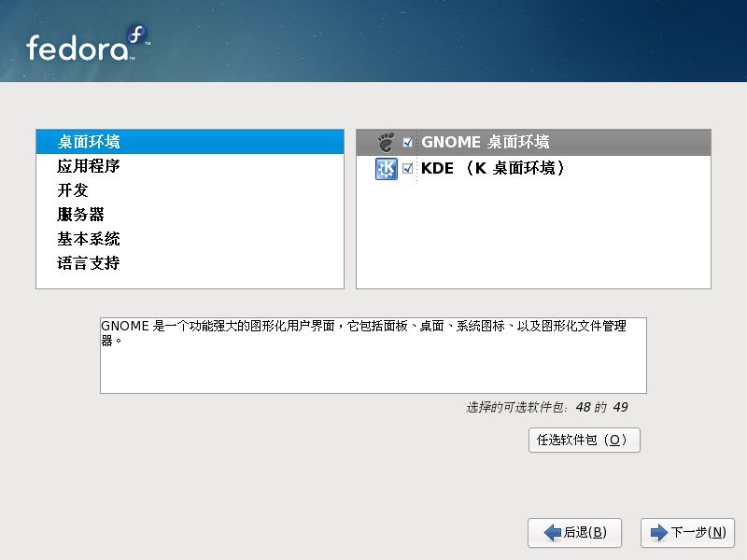Proceed with 下一步(N) button

click(x=687, y=532)
